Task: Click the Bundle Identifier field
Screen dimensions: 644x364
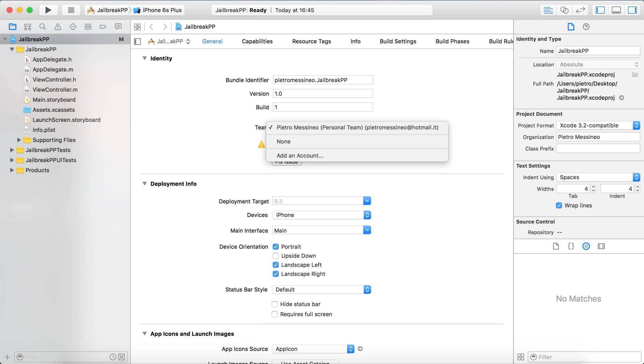Action: [x=323, y=80]
